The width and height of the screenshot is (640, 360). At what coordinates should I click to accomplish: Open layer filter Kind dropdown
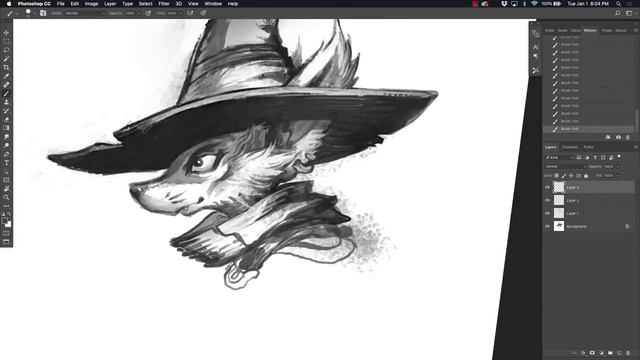(559, 157)
